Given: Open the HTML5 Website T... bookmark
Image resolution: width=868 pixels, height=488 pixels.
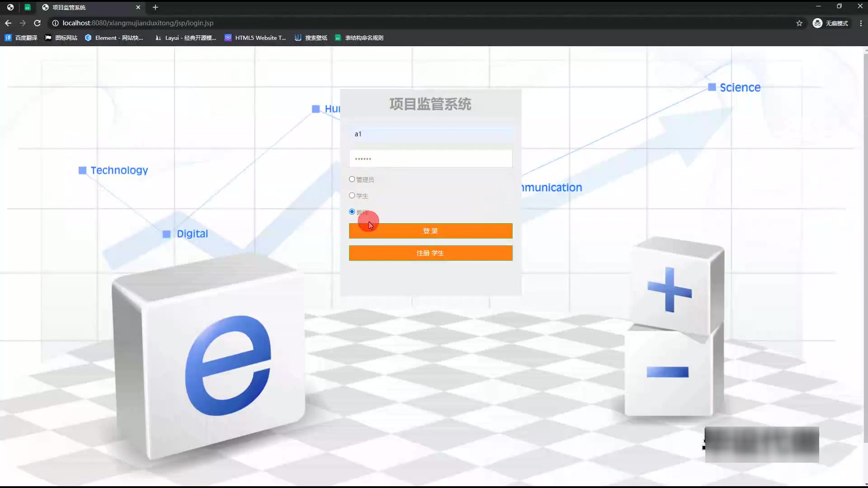Looking at the screenshot, I should point(255,38).
